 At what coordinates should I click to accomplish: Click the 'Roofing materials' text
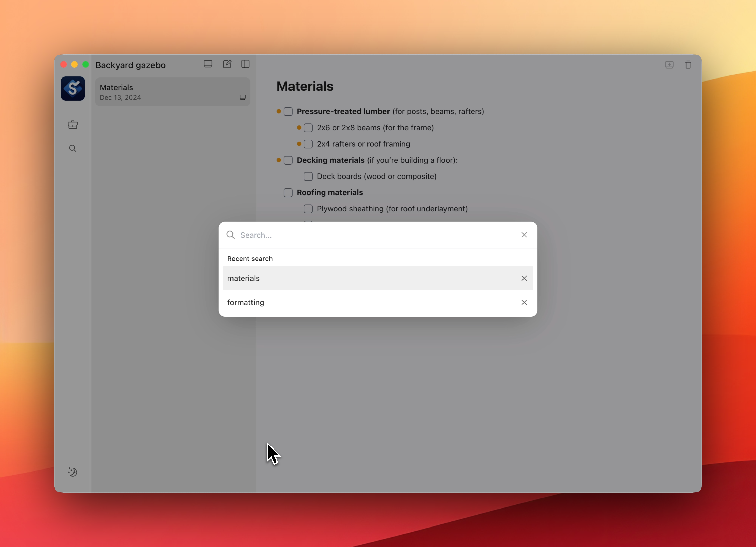[x=330, y=193]
